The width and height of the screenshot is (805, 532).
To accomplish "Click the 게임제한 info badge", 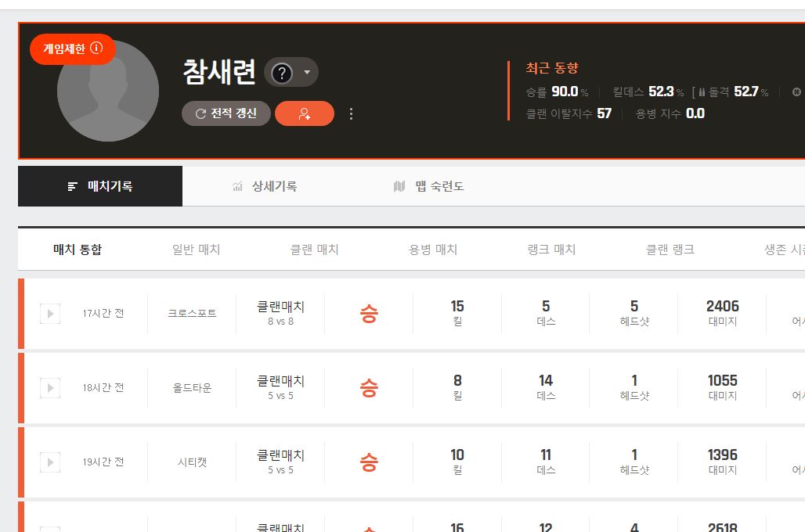I will (x=72, y=49).
